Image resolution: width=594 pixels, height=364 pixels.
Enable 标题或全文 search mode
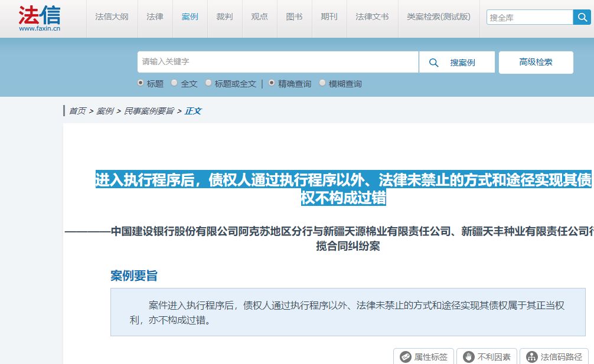(x=208, y=83)
